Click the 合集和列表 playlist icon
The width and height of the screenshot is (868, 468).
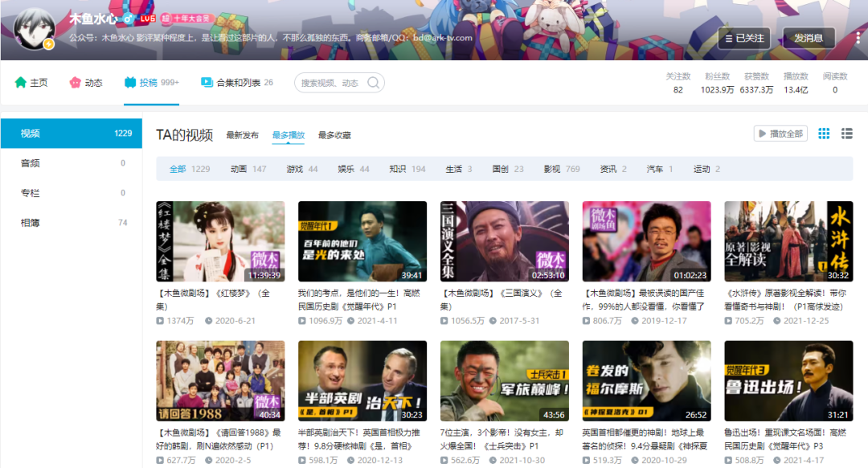(207, 82)
